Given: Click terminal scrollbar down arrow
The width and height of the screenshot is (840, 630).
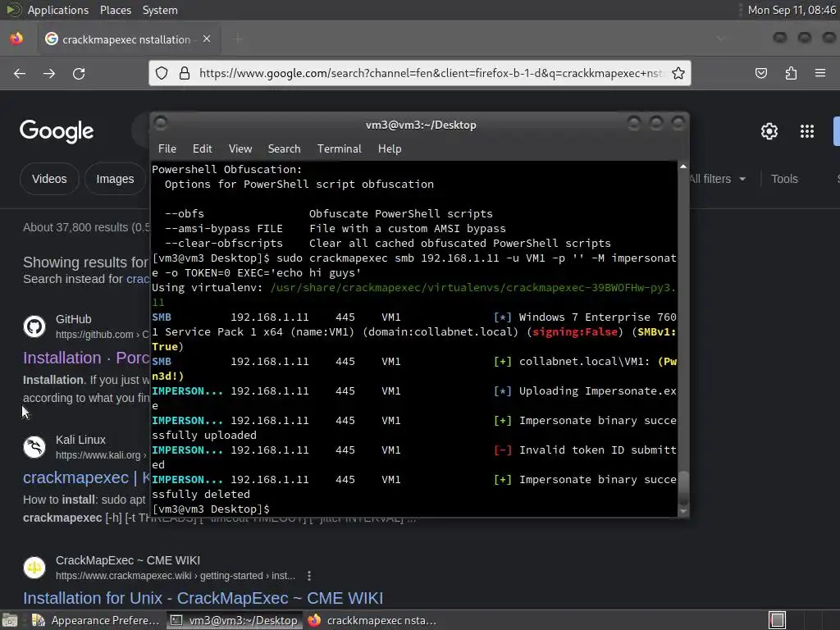Looking at the screenshot, I should (x=683, y=512).
